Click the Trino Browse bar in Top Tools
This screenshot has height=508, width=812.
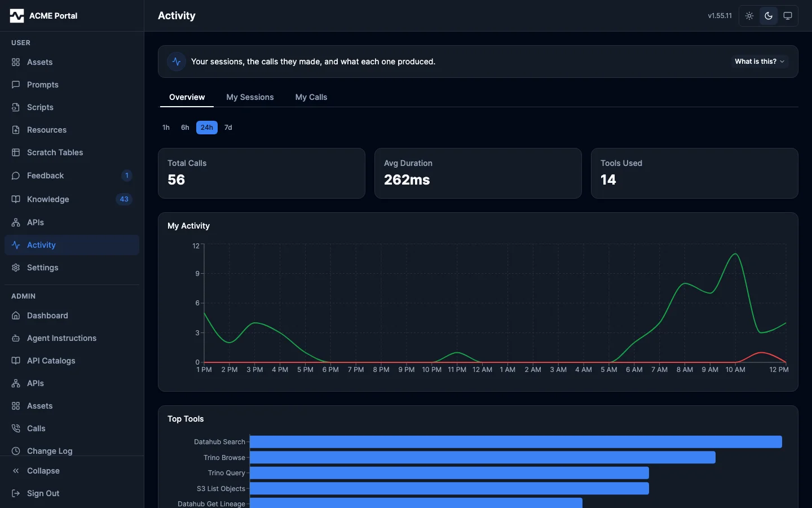[x=483, y=457]
